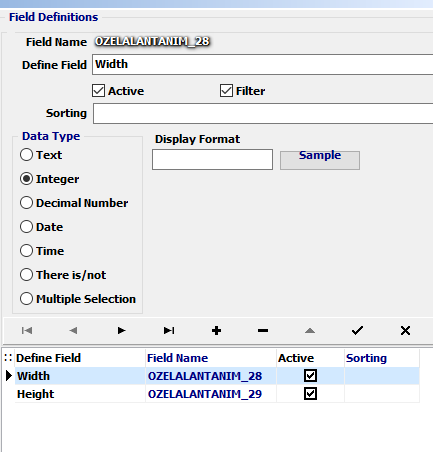
Task: Delete field with minus icon
Action: click(x=263, y=330)
